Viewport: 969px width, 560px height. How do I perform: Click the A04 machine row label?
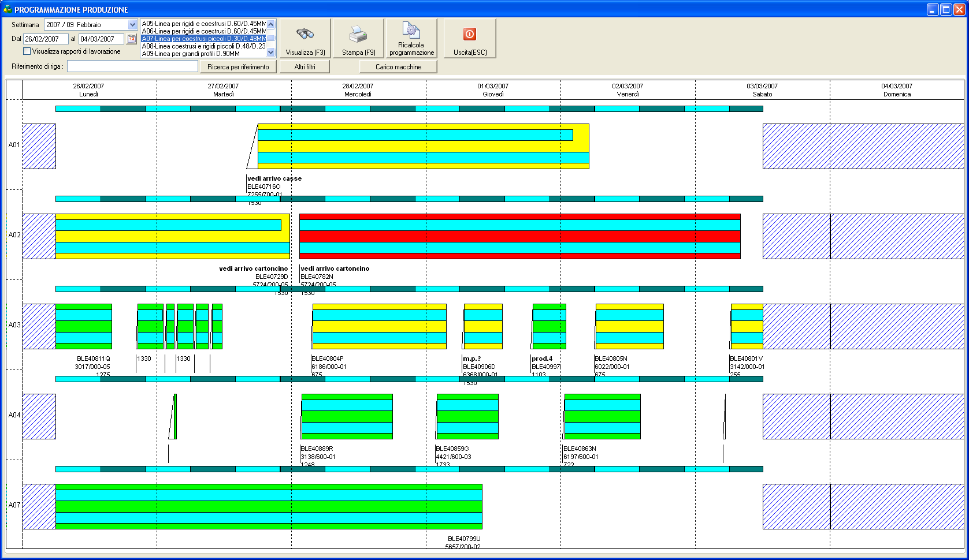14,415
